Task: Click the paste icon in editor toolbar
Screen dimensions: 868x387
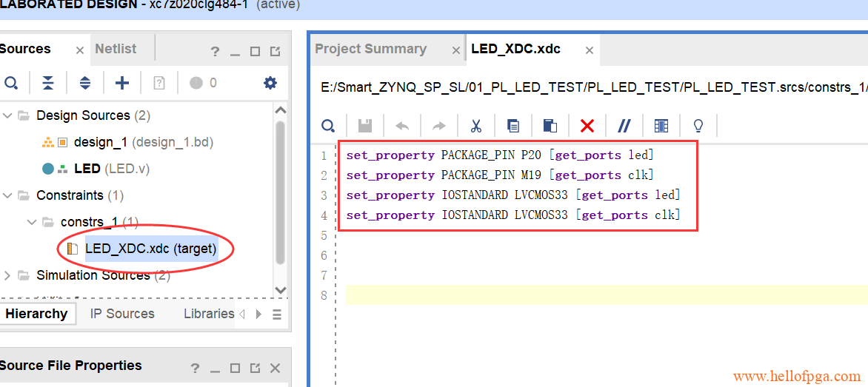Action: point(550,126)
